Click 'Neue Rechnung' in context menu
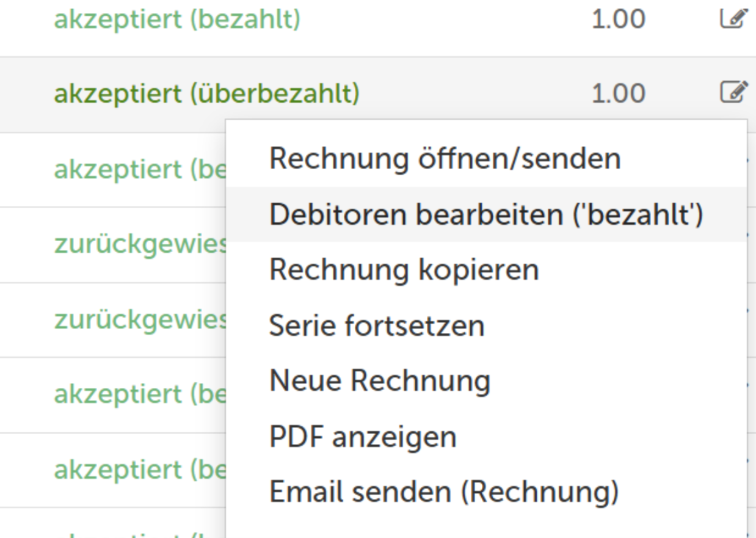The height and width of the screenshot is (538, 756). pos(380,381)
